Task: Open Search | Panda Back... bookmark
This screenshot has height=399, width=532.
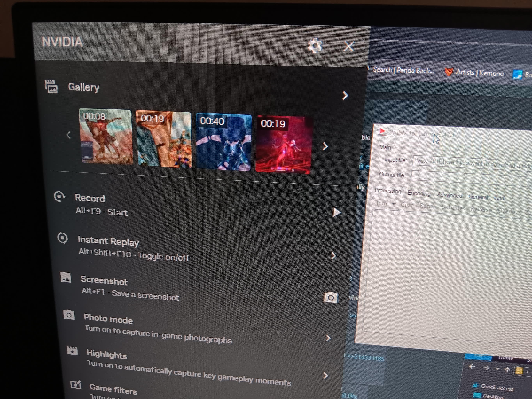Action: pos(403,70)
